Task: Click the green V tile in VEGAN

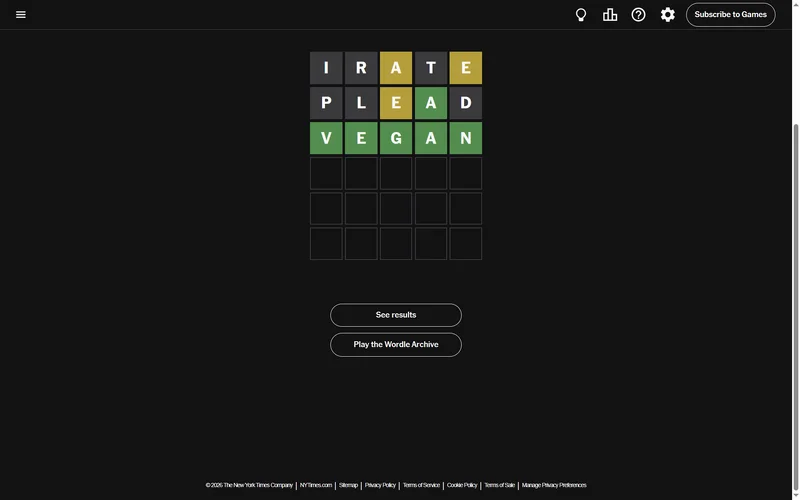Action: click(326, 138)
